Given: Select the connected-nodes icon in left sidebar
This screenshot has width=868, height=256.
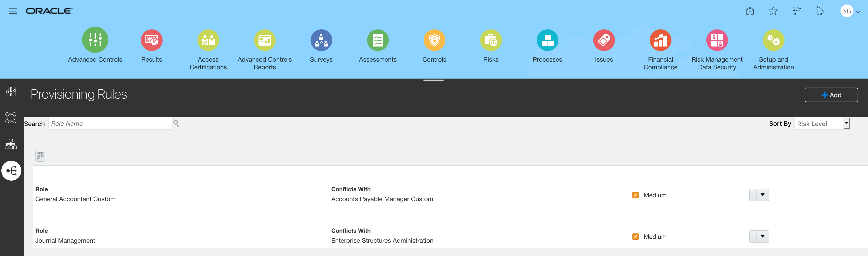Looking at the screenshot, I should tap(11, 118).
